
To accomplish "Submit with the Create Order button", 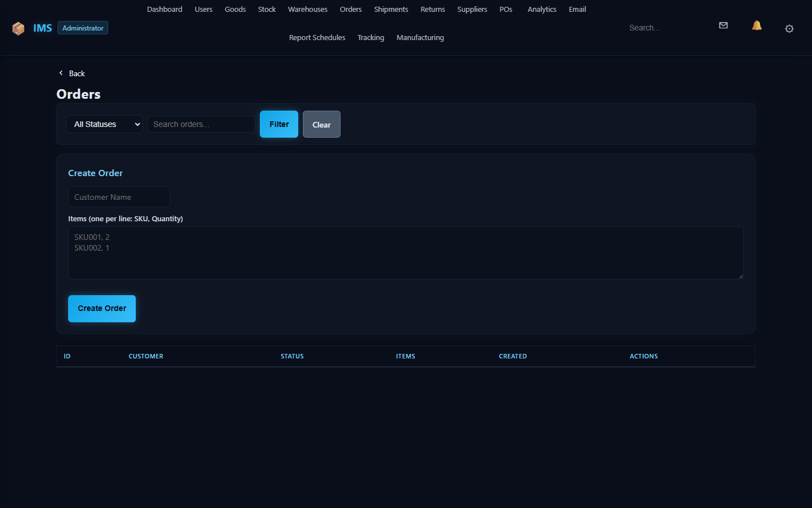I will tap(102, 309).
